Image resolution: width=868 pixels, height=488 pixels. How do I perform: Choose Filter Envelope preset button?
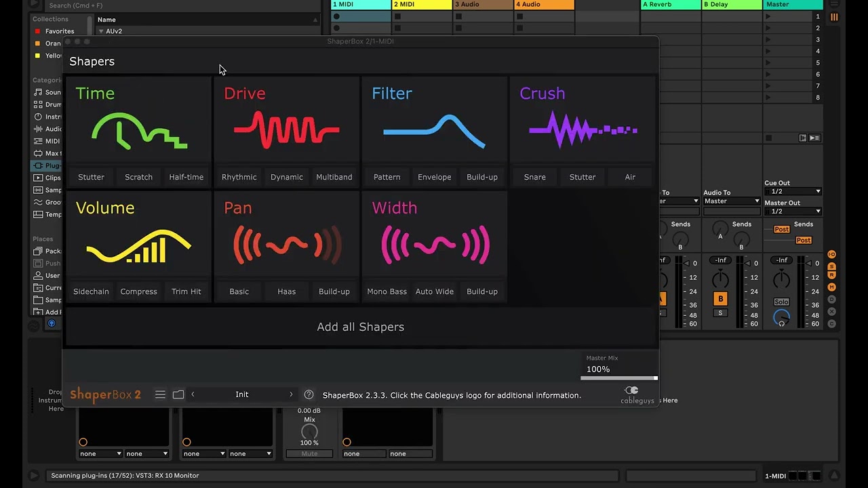(434, 177)
